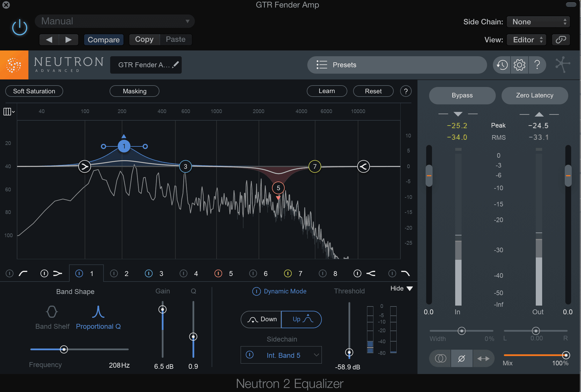Click the Frequency slider handle
581x392 pixels.
tap(64, 349)
